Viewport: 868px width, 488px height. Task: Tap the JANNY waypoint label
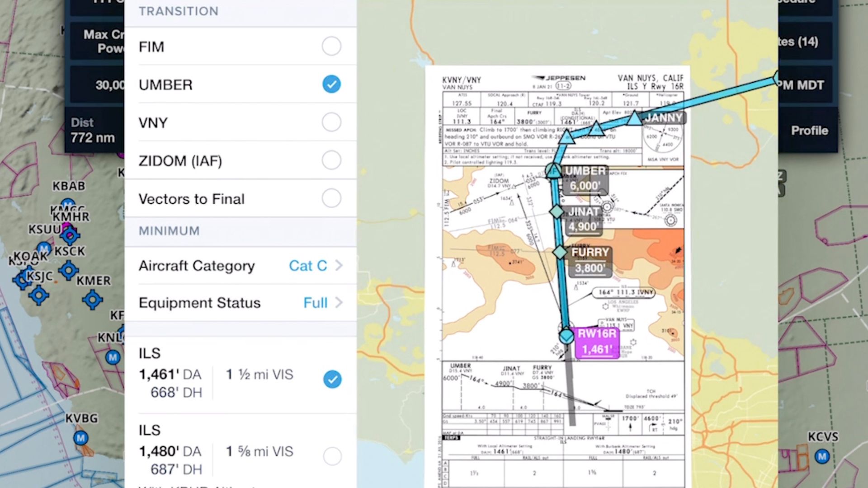click(x=663, y=118)
